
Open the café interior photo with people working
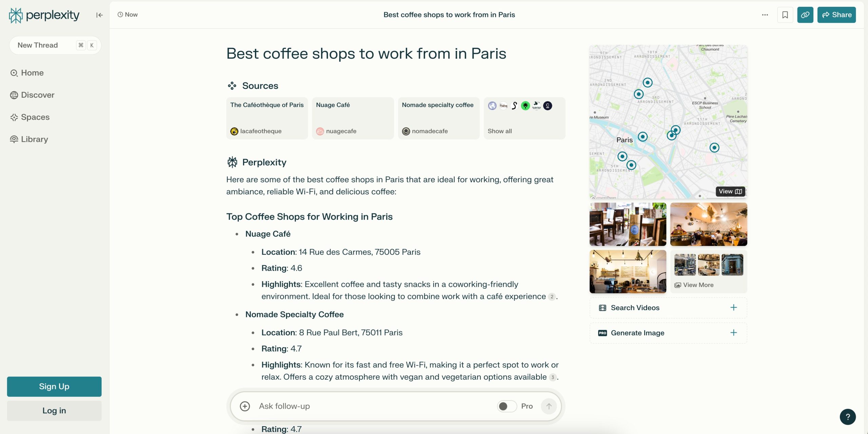[x=709, y=224]
